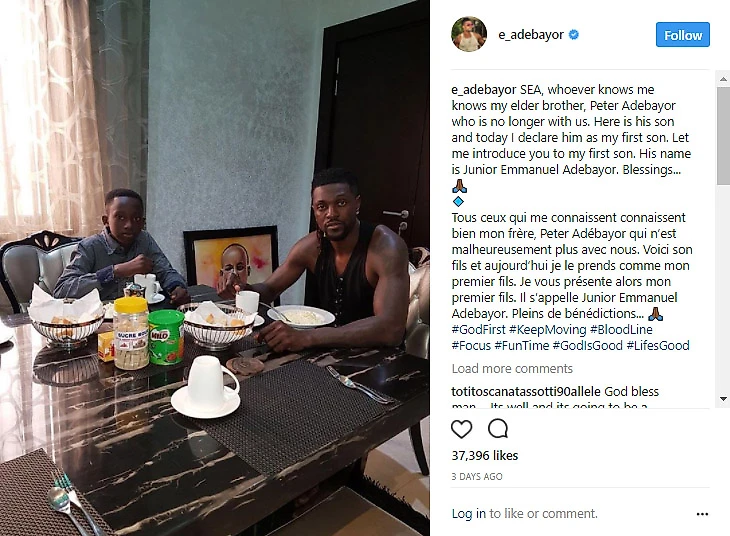The image size is (730, 536).
Task: Open commenter totitoscanatassotti90allele profile
Action: 526,392
